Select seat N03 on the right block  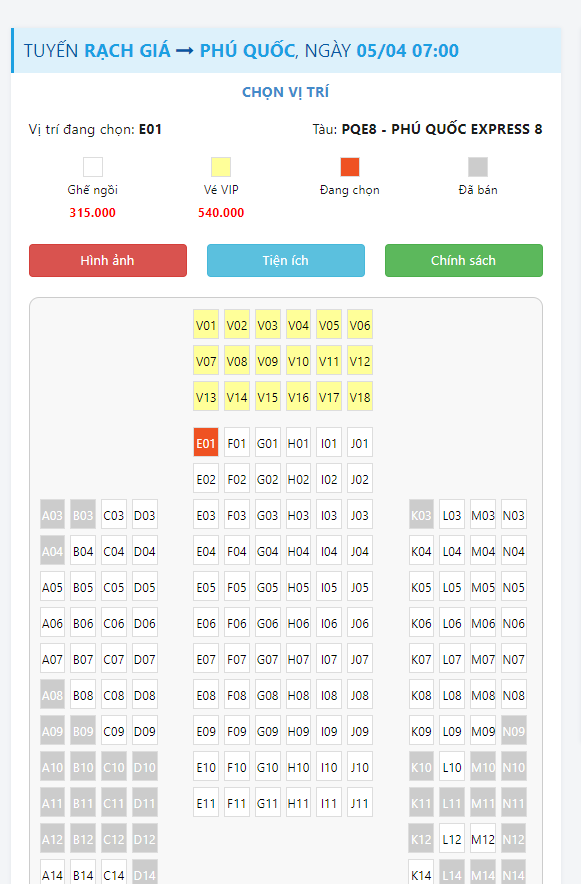point(513,516)
